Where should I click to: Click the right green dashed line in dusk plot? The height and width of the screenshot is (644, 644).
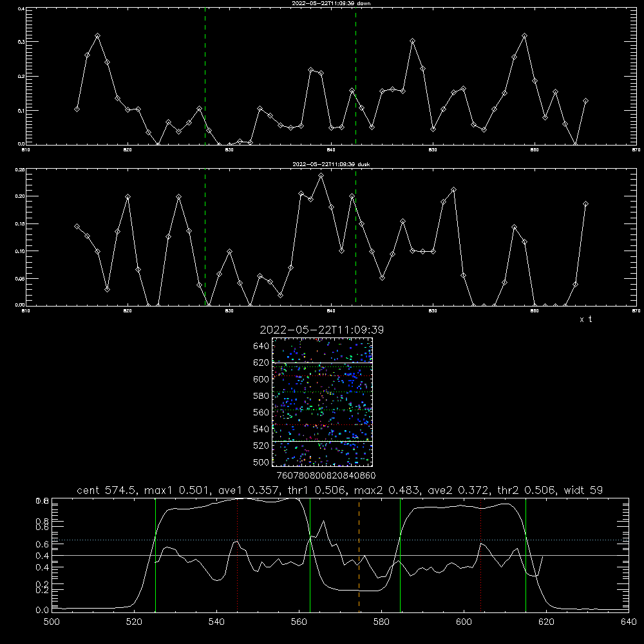click(355, 237)
